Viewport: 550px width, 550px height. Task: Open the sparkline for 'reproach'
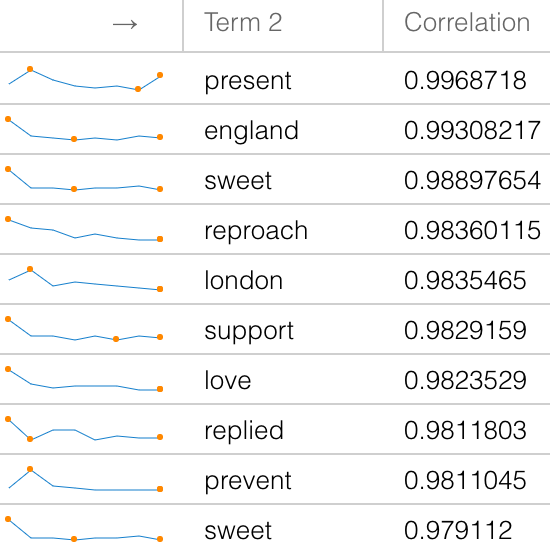(84, 229)
